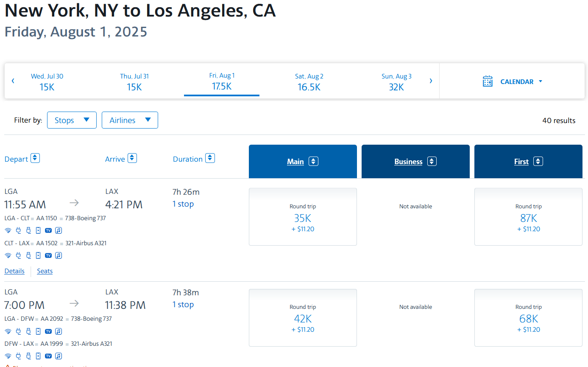588x367 pixels.
Task: Click the Live TV icon on the AA 1999 segment
Action: pos(48,356)
